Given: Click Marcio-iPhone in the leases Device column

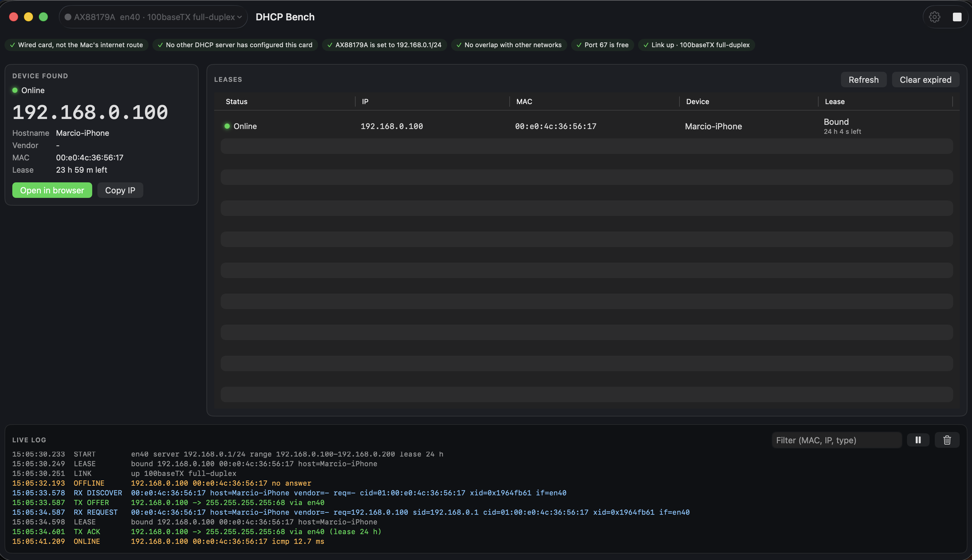Looking at the screenshot, I should (713, 126).
